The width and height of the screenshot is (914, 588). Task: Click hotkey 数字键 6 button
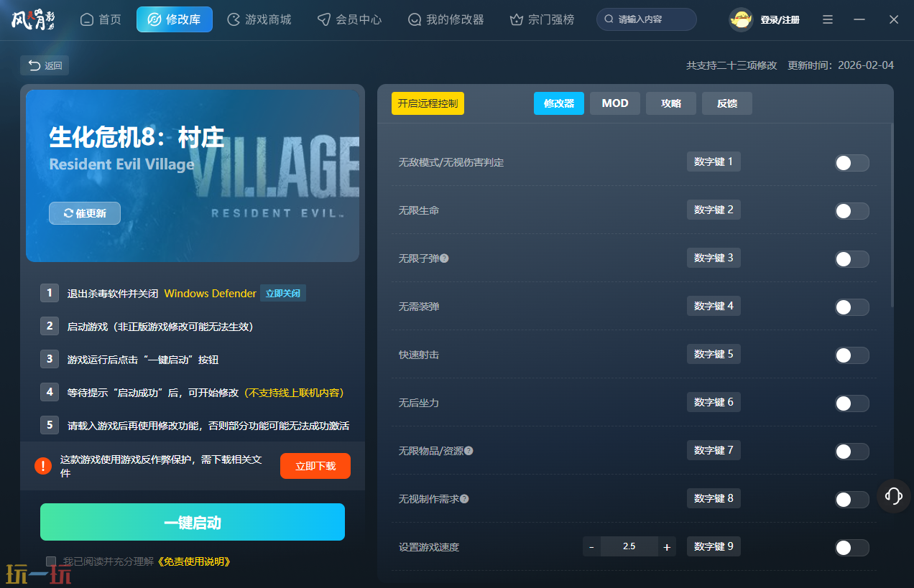tap(714, 402)
